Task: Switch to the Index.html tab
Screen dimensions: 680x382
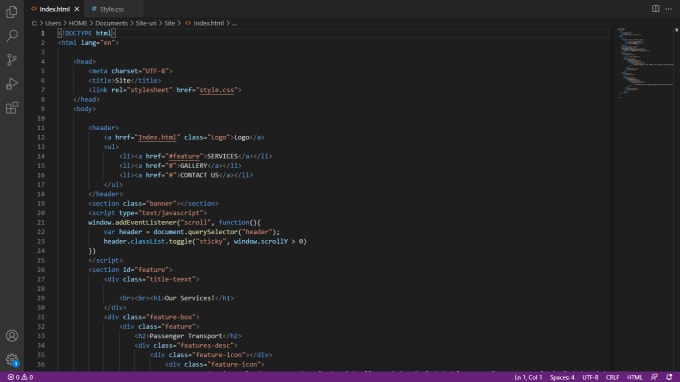Action: click(54, 9)
